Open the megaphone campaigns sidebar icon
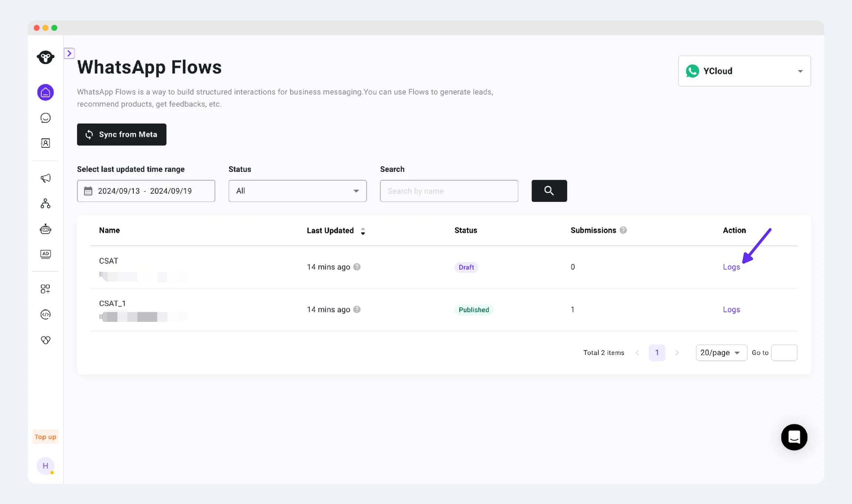 pyautogui.click(x=45, y=178)
